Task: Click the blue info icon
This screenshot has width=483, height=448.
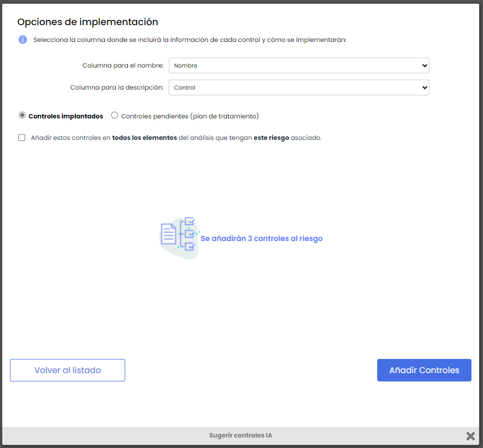Action: [23, 40]
